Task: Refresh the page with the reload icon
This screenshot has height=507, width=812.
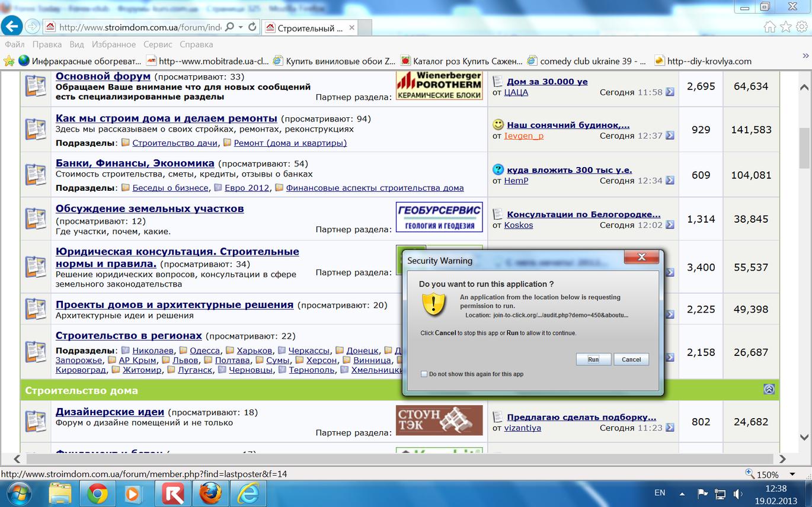Action: (x=252, y=27)
